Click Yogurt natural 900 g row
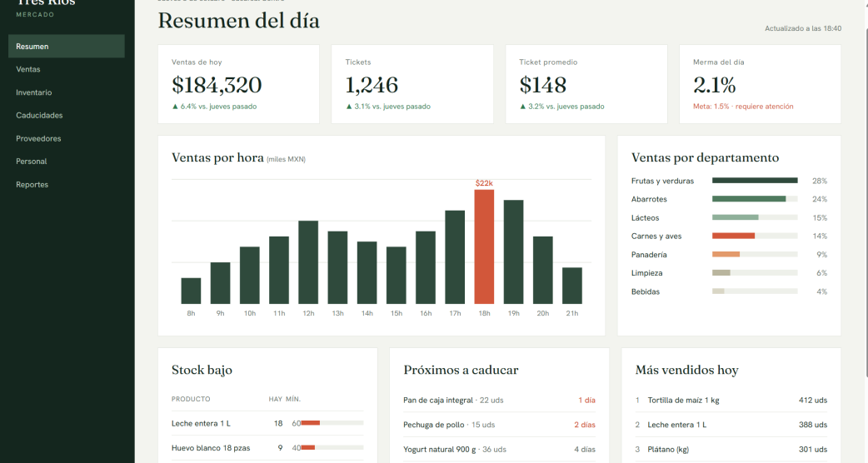 [499, 449]
